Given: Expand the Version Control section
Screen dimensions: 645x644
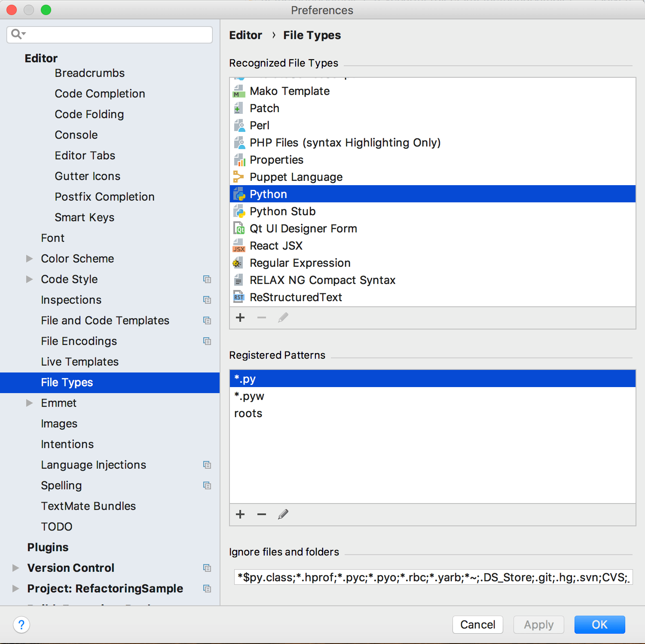Looking at the screenshot, I should pos(16,568).
